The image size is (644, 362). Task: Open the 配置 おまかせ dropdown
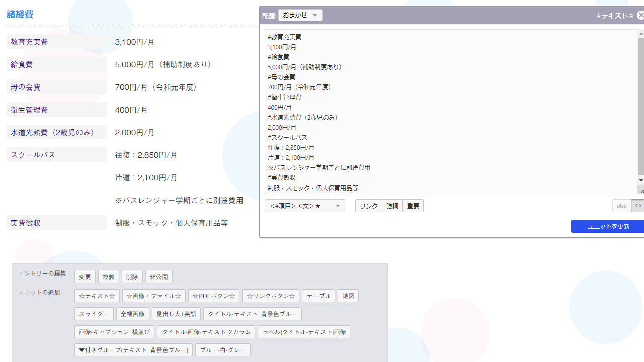click(300, 15)
